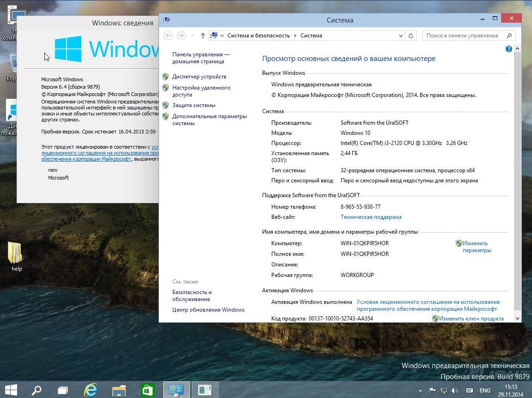Click the System window title bar icon

[166, 20]
